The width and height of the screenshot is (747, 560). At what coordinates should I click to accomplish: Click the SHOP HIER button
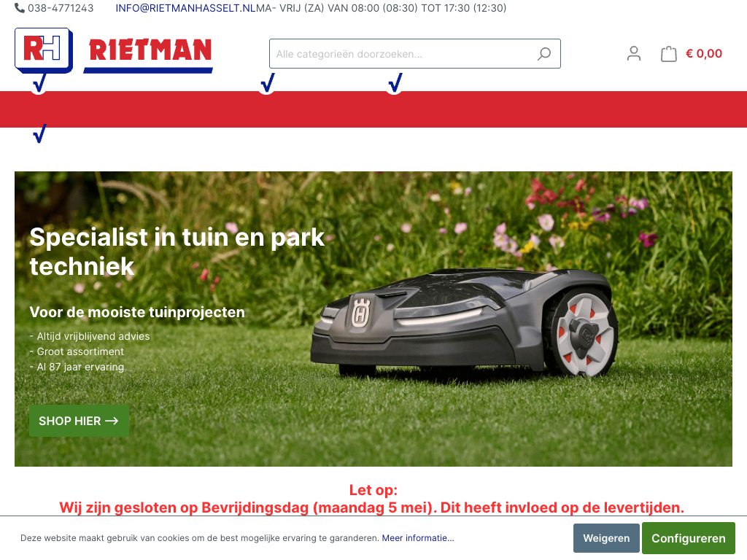coord(79,421)
